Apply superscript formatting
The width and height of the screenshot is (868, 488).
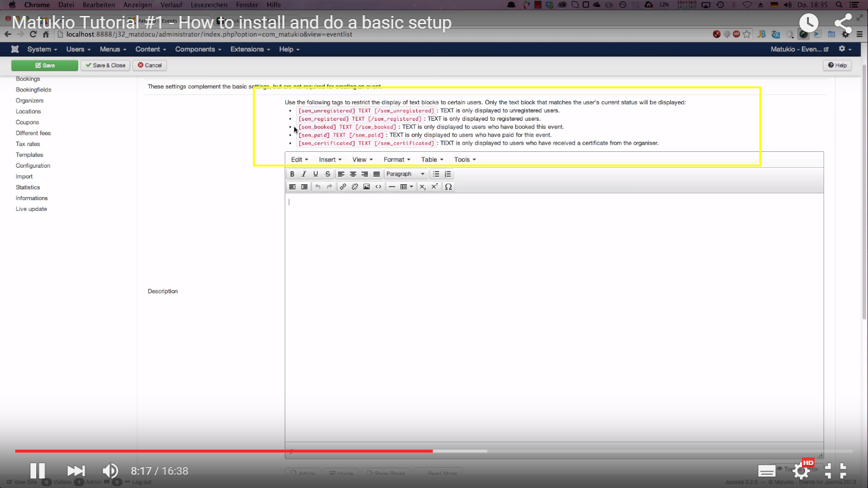pos(435,187)
